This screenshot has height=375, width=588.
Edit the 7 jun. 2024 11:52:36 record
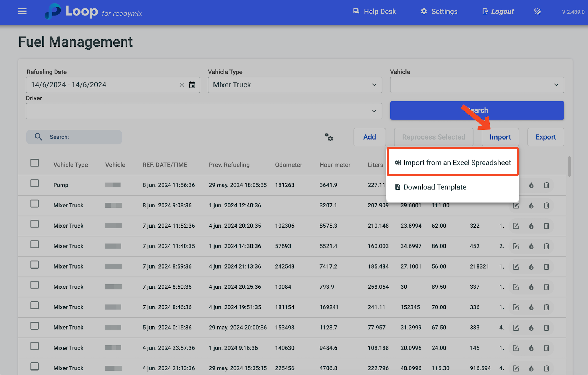tap(516, 226)
